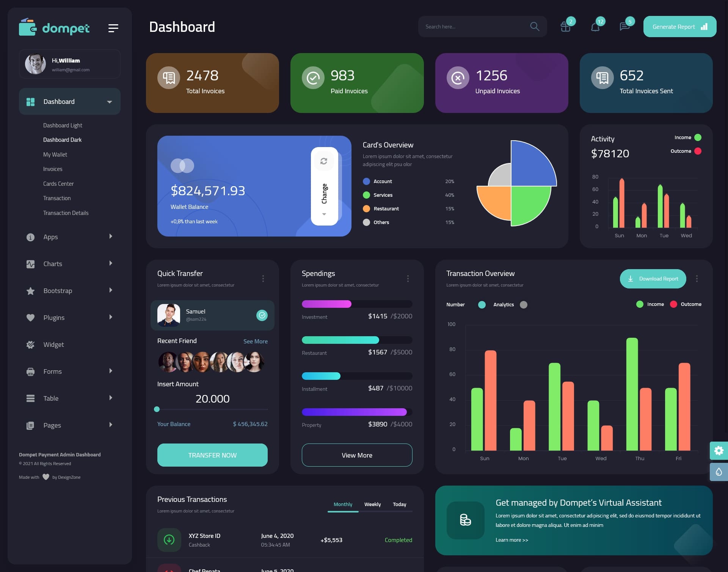Click the messages speech bubble icon

click(x=624, y=26)
